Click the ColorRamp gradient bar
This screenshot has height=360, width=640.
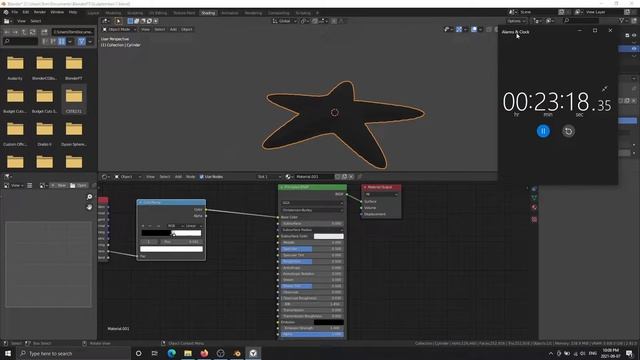tap(171, 233)
